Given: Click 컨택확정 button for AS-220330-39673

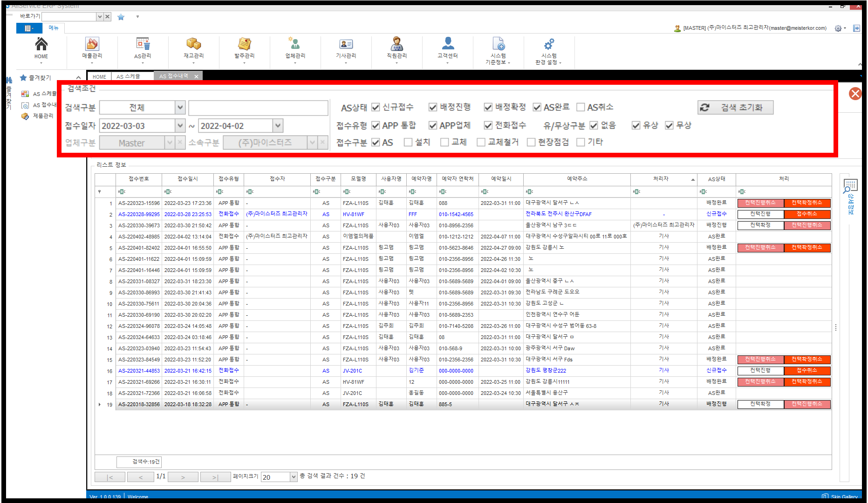Looking at the screenshot, I should click(x=760, y=225).
